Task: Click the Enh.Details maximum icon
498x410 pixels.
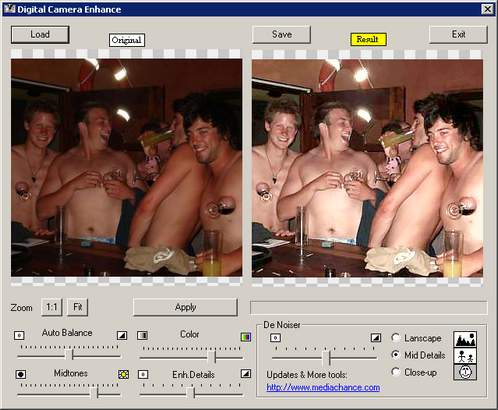Action: [246, 374]
